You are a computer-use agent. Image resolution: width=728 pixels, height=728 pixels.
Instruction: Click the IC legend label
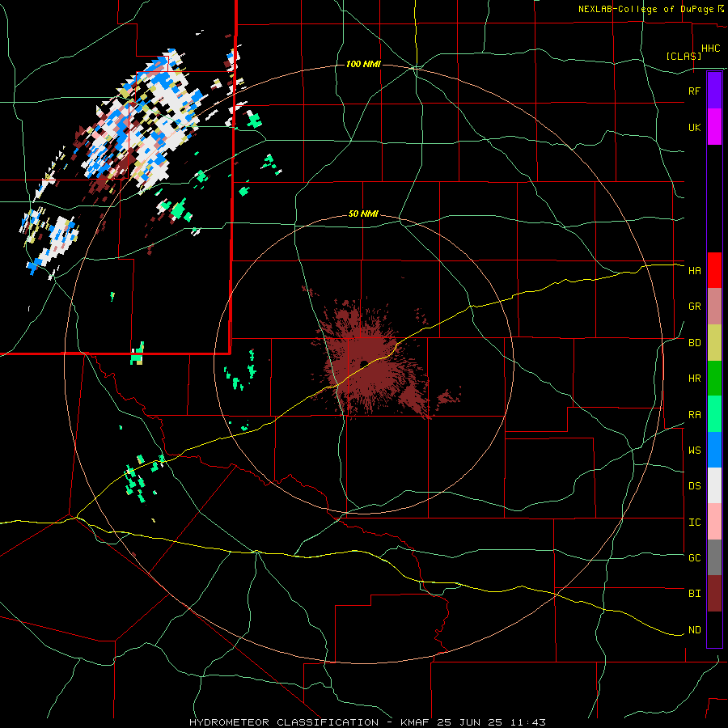pos(694,523)
